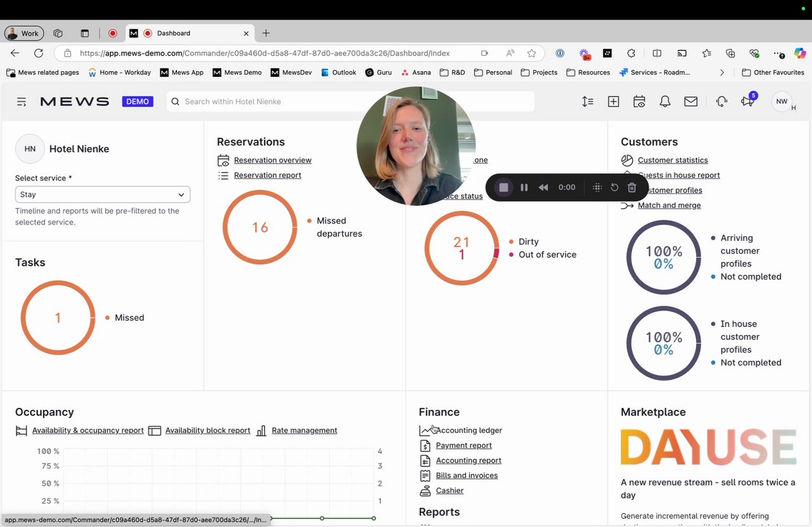This screenshot has height=527, width=812.
Task: Click the Customer statistics pie chart icon
Action: (627, 160)
